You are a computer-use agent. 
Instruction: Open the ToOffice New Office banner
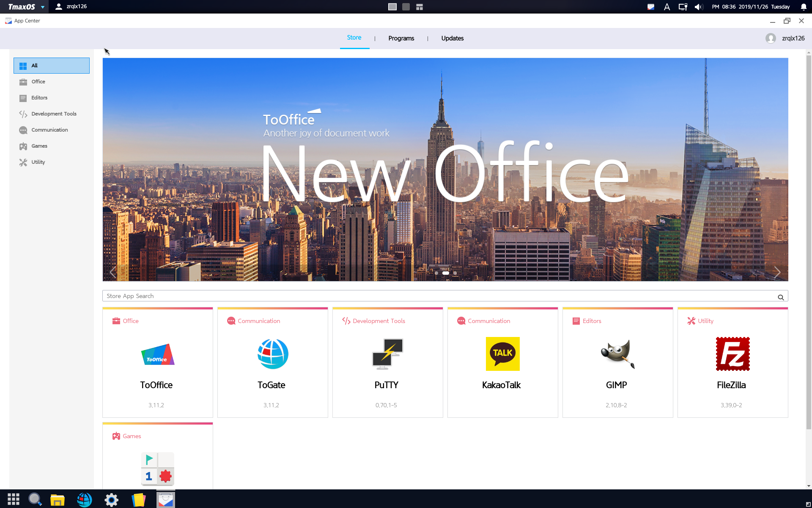445,169
